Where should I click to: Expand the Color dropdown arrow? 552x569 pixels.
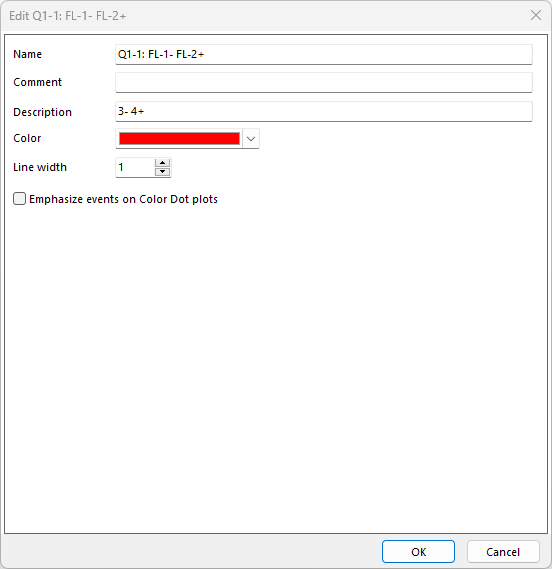point(251,139)
